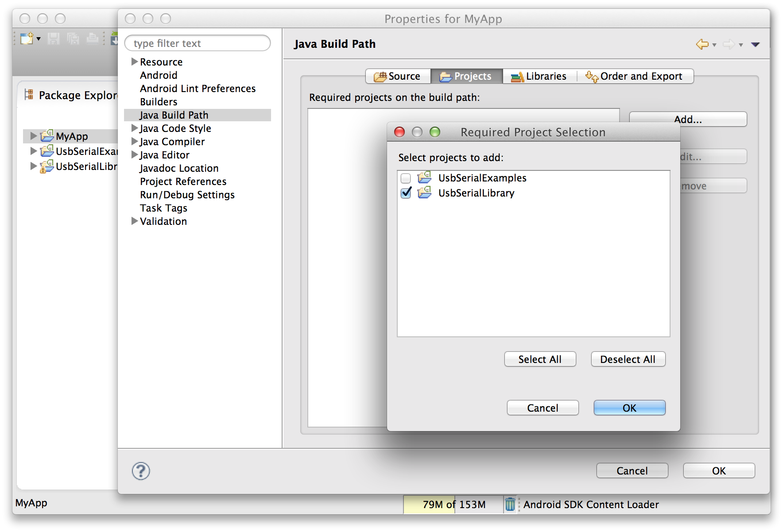Select Builders properties item
This screenshot has width=783, height=532.
(159, 102)
